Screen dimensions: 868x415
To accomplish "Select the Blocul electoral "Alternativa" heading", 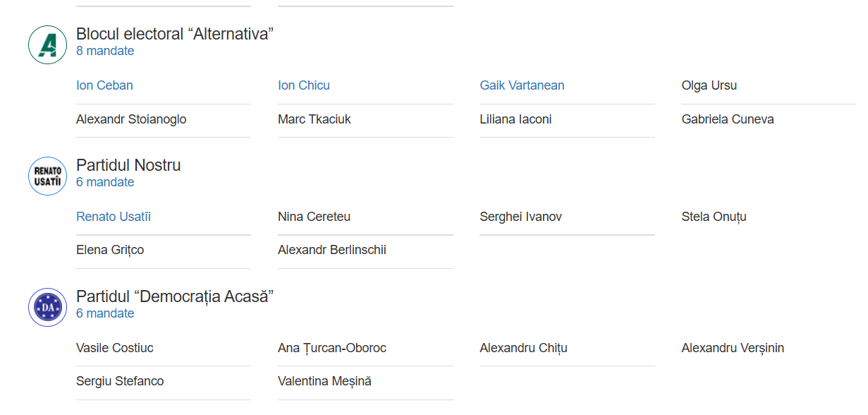I will [175, 34].
